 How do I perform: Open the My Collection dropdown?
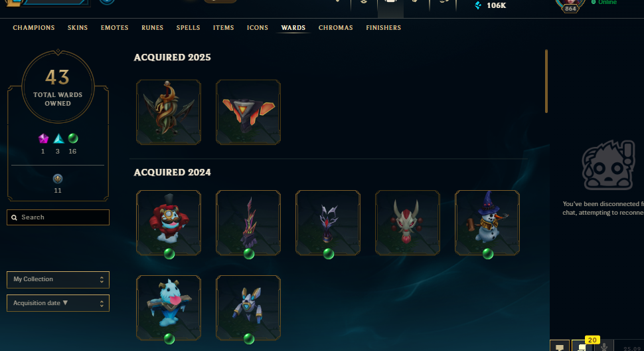click(58, 279)
